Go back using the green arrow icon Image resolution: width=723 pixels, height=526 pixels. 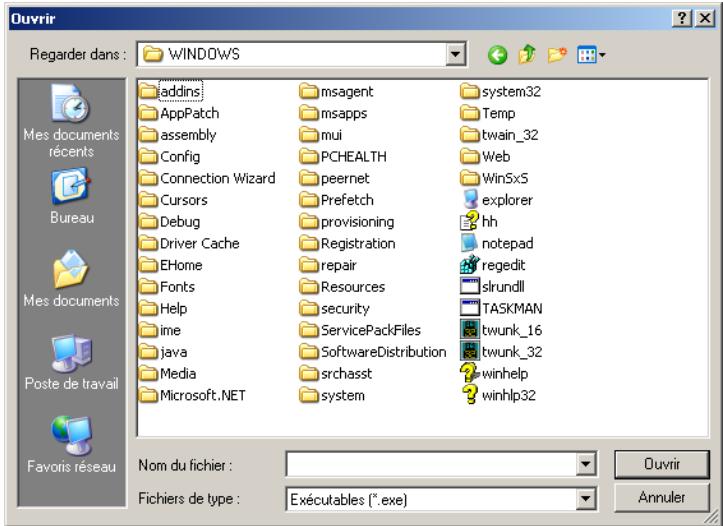(x=497, y=55)
